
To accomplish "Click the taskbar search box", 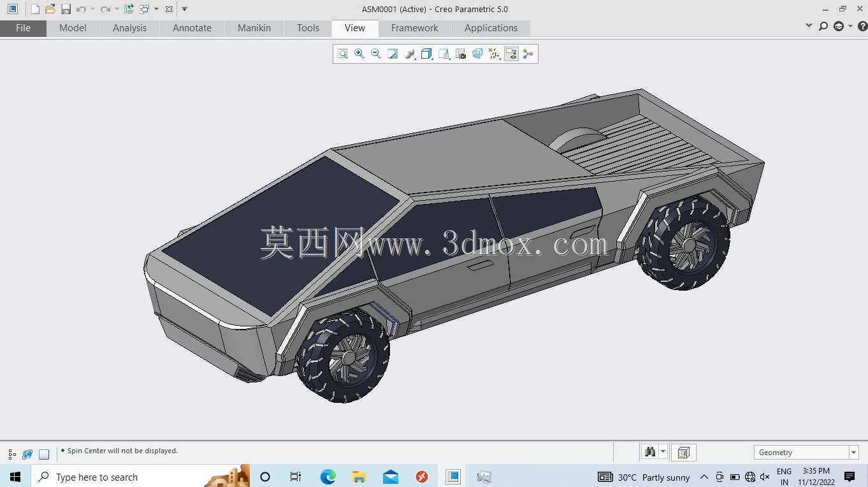I will coord(140,477).
